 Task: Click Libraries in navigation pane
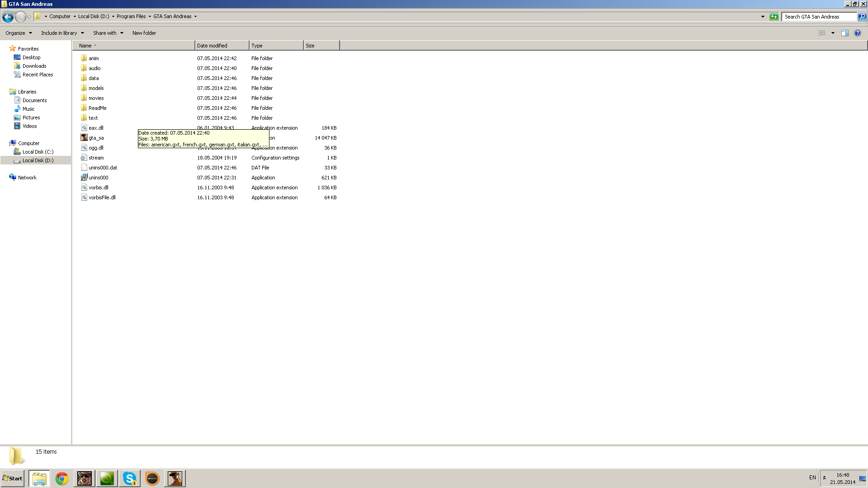click(27, 92)
